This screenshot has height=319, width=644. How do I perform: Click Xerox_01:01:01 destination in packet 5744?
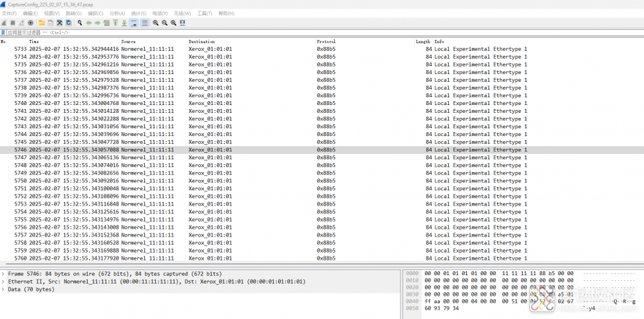coord(211,135)
